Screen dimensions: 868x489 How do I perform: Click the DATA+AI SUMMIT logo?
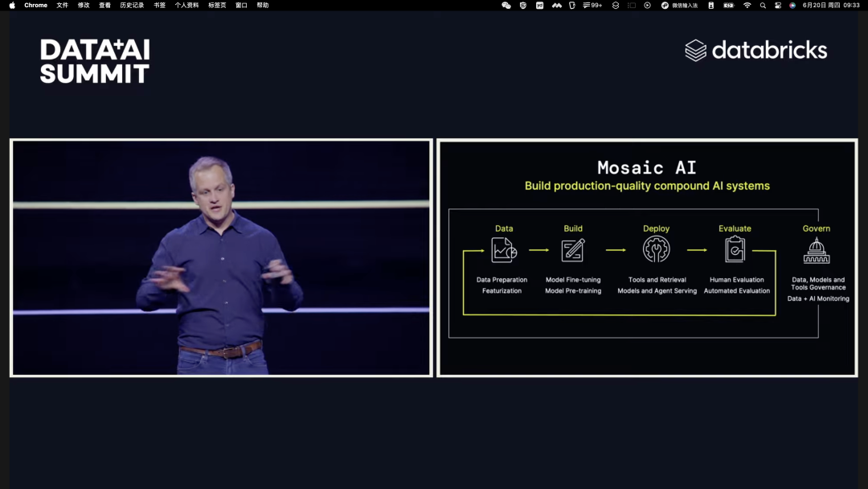pyautogui.click(x=95, y=61)
